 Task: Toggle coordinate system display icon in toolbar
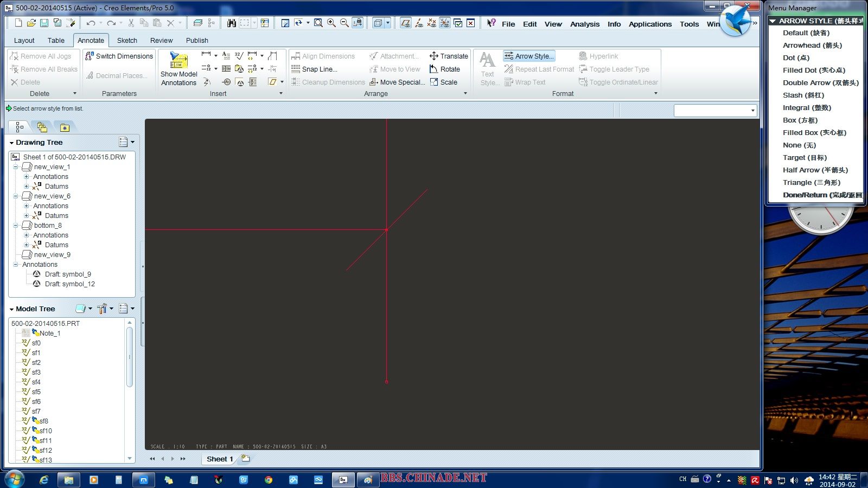444,23
